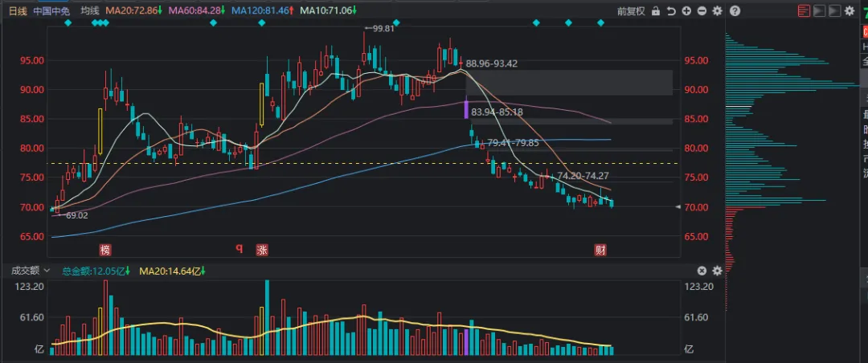868x363 pixels.
Task: Click the 榜 tag below the chart
Action: pos(105,250)
